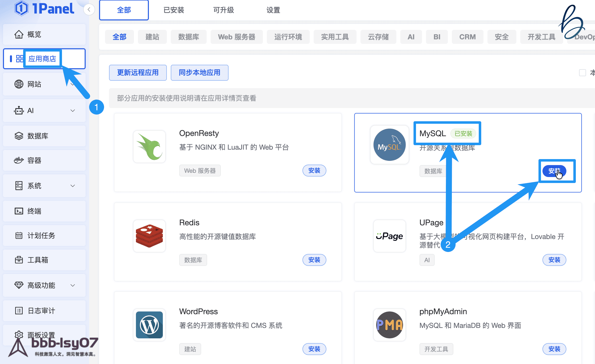Switch to the 可升级 tab
Viewport: 595px width, 364px height.
pos(224,10)
